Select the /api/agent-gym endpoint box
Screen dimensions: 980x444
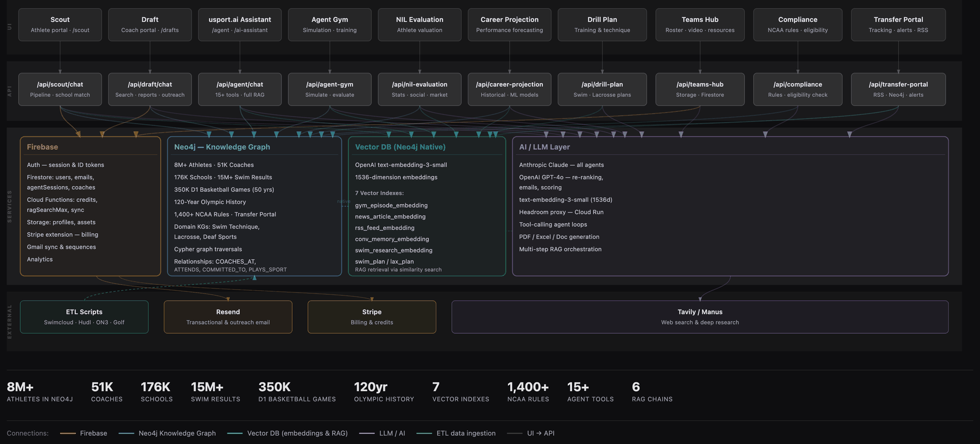point(329,89)
